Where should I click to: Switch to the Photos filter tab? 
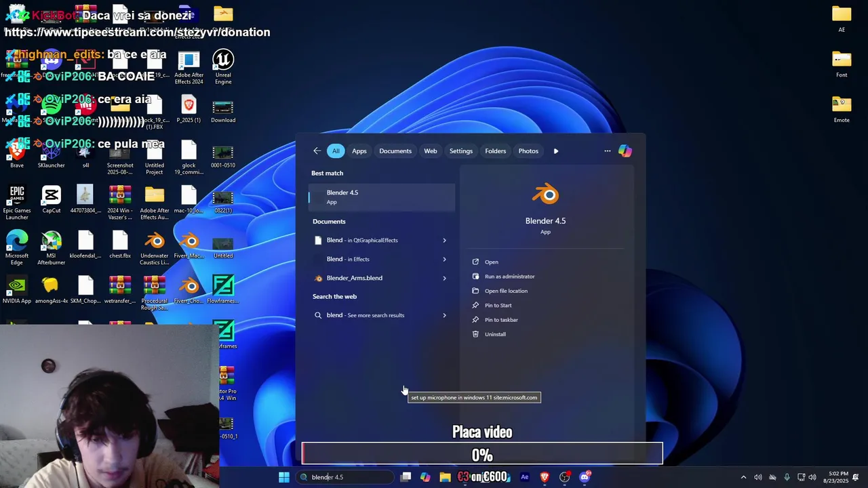(x=528, y=151)
